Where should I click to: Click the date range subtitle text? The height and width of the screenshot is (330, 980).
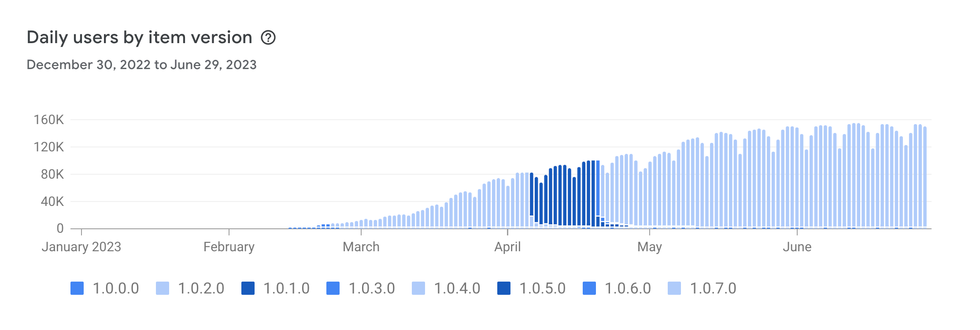pos(141,65)
